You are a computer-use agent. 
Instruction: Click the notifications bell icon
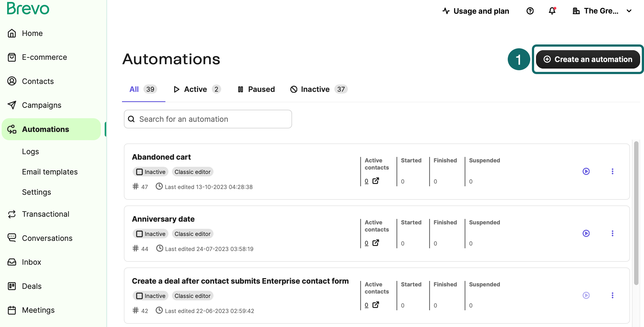(x=552, y=11)
